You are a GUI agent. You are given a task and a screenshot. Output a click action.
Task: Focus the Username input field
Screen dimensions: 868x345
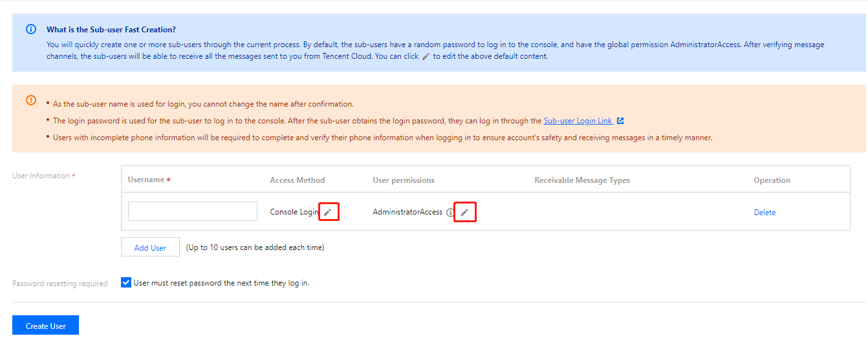193,211
